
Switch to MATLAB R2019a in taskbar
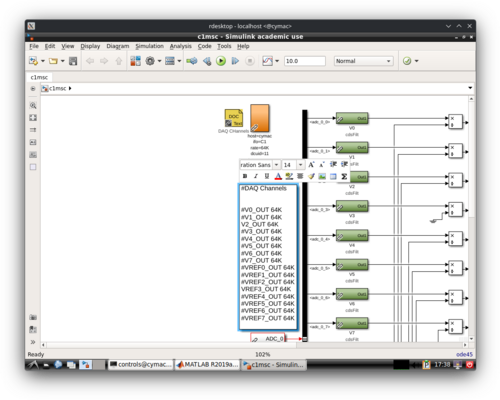pos(207,365)
